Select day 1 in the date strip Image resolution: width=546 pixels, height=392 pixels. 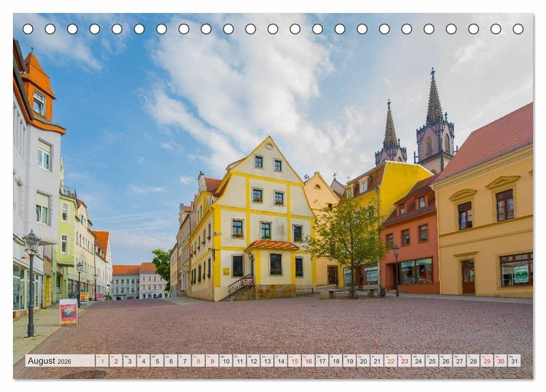[102, 361]
